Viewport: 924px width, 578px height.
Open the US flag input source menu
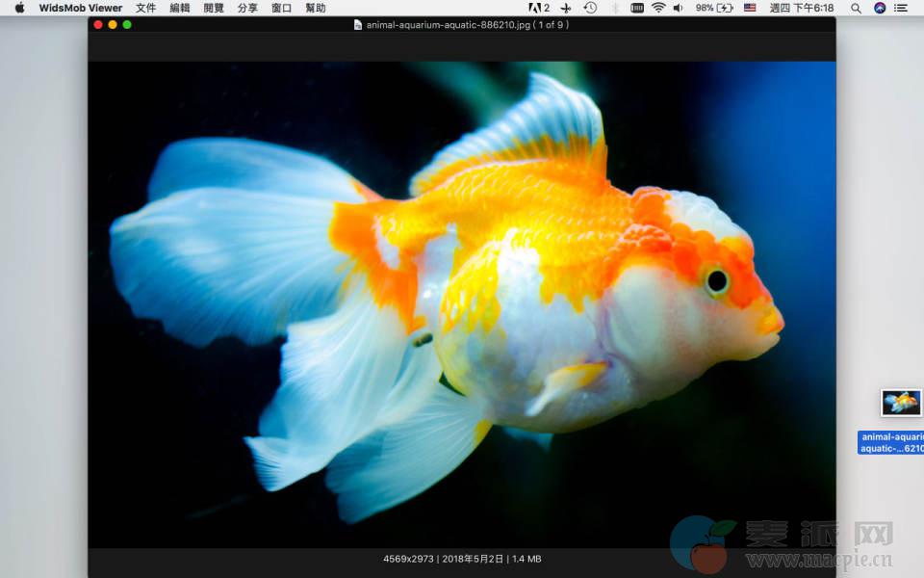[x=750, y=8]
